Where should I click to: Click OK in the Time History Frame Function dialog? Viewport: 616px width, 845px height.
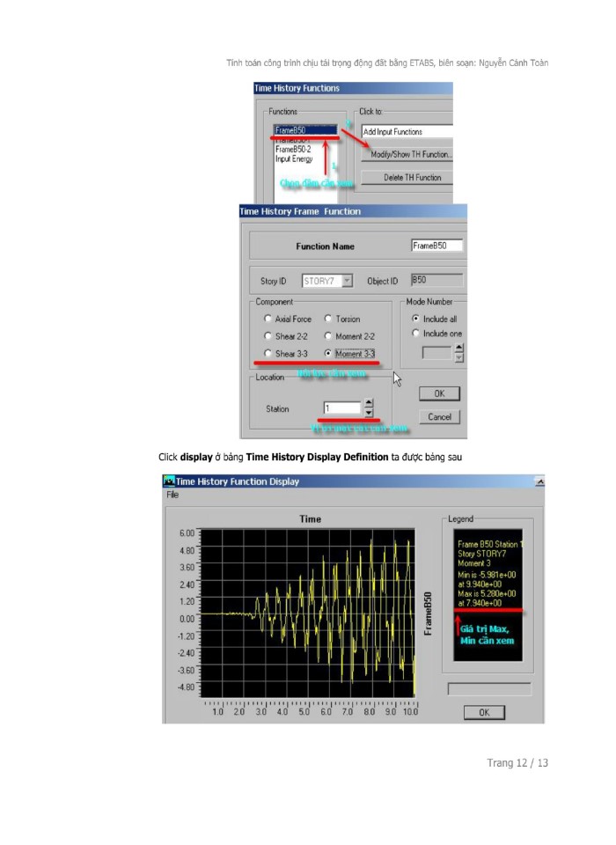tap(439, 393)
